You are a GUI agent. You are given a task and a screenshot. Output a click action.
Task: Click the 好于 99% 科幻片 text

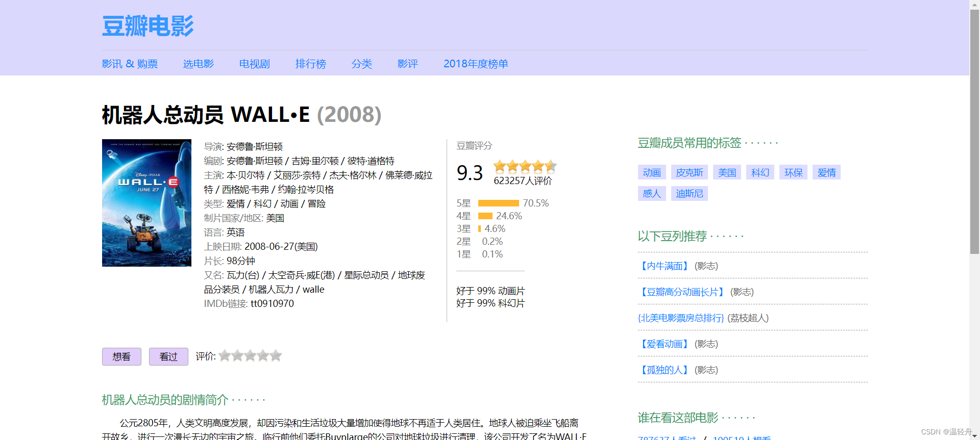click(x=491, y=303)
